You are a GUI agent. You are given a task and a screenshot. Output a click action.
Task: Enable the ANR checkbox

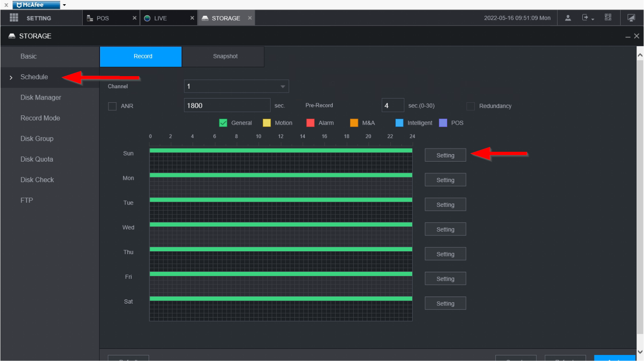coord(112,106)
